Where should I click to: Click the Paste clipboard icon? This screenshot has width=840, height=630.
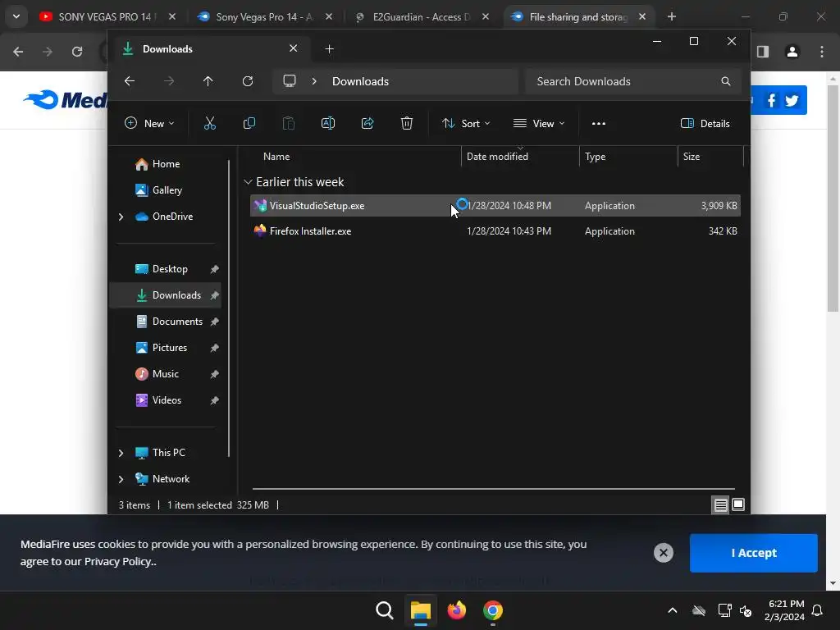tap(288, 124)
